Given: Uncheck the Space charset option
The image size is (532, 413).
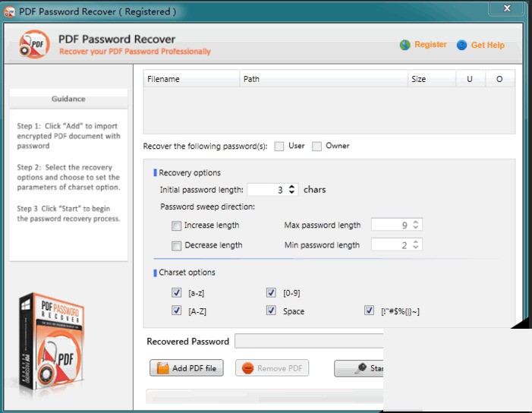Looking at the screenshot, I should (271, 311).
